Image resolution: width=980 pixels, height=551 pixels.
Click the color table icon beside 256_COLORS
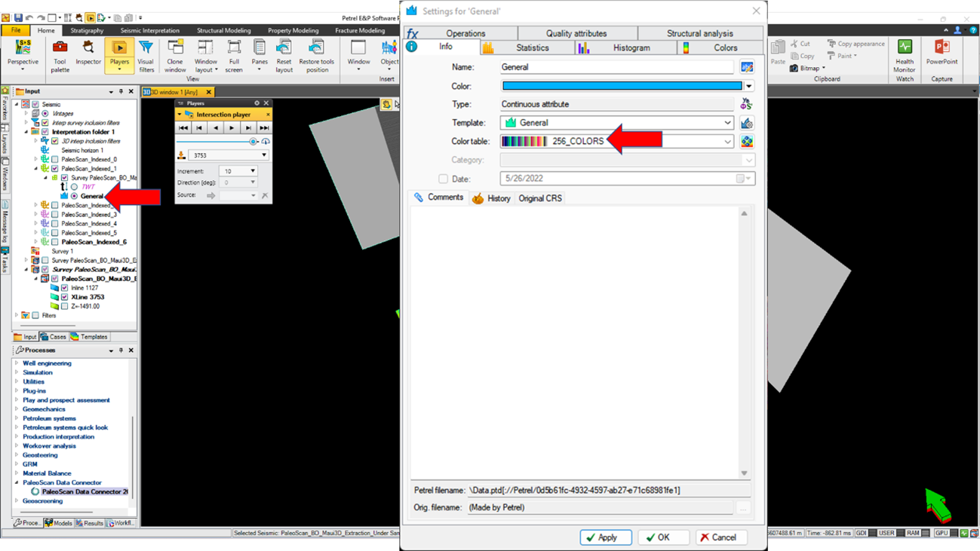pos(747,142)
